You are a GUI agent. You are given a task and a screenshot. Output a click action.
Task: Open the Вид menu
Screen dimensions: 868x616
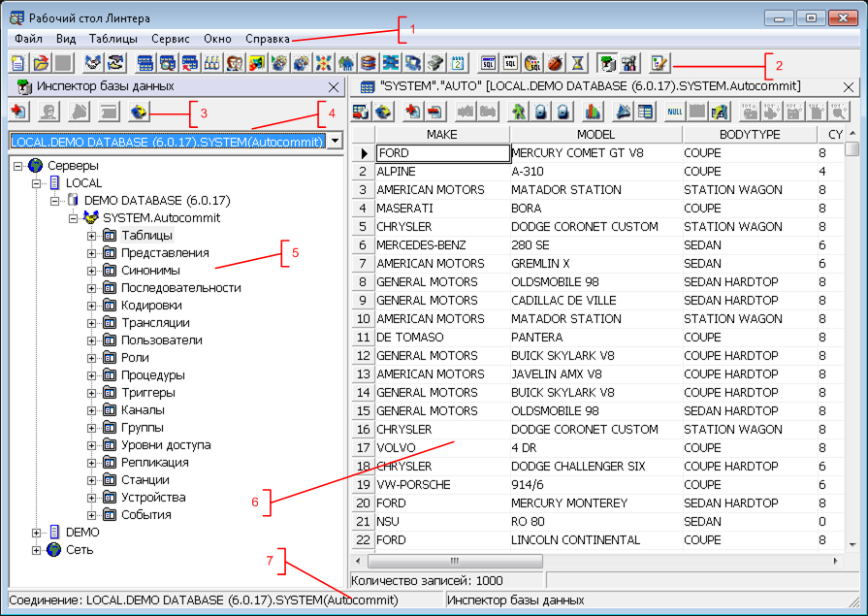click(66, 39)
